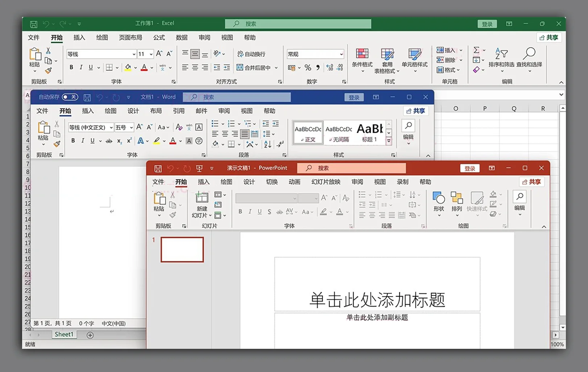
Task: Click 登录 (Sign in) button in Excel
Action: (x=487, y=24)
